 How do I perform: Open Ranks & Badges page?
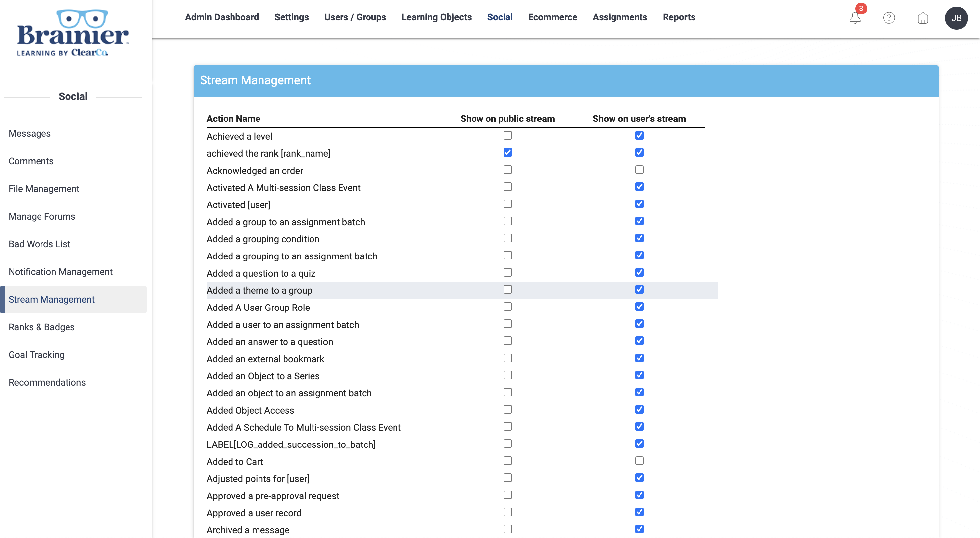(x=41, y=327)
